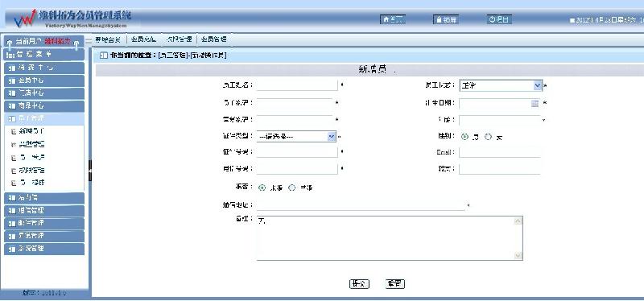Click the 提交 submit button

pyautogui.click(x=359, y=284)
